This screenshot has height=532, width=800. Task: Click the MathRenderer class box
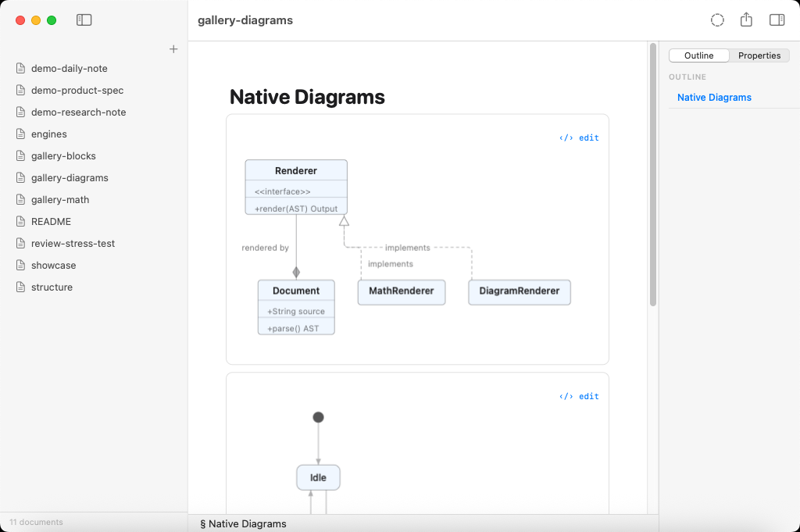[x=402, y=292]
